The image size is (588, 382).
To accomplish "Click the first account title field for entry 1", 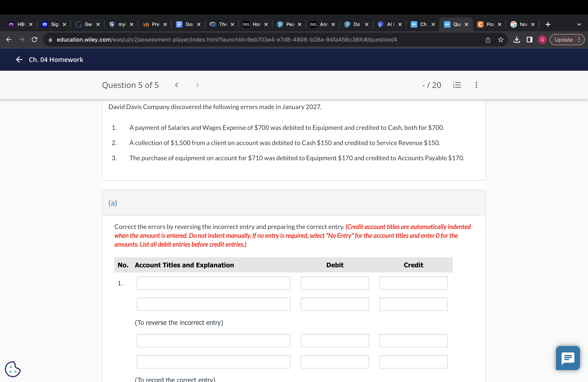I will pos(213,283).
